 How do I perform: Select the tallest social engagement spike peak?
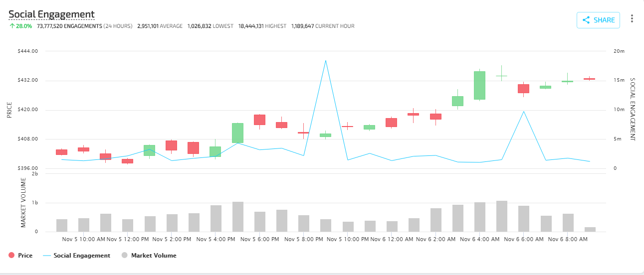326,61
